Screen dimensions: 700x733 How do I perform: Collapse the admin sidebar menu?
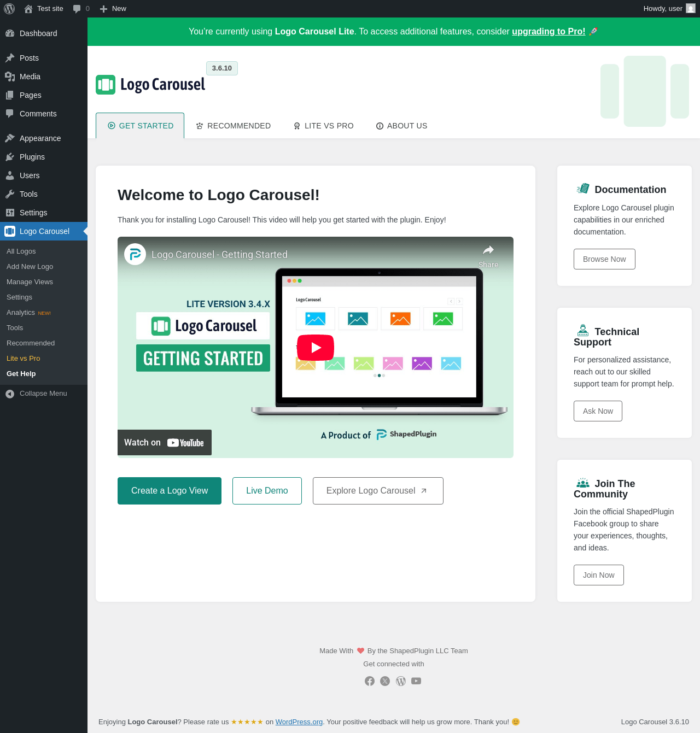[x=44, y=394]
